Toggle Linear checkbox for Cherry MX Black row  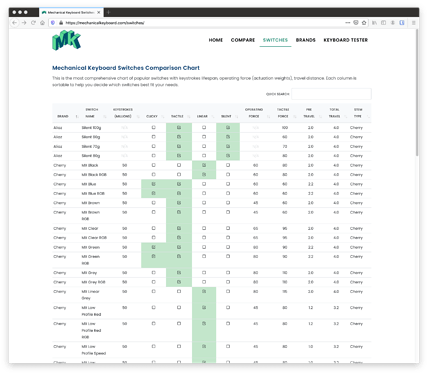coord(204,165)
